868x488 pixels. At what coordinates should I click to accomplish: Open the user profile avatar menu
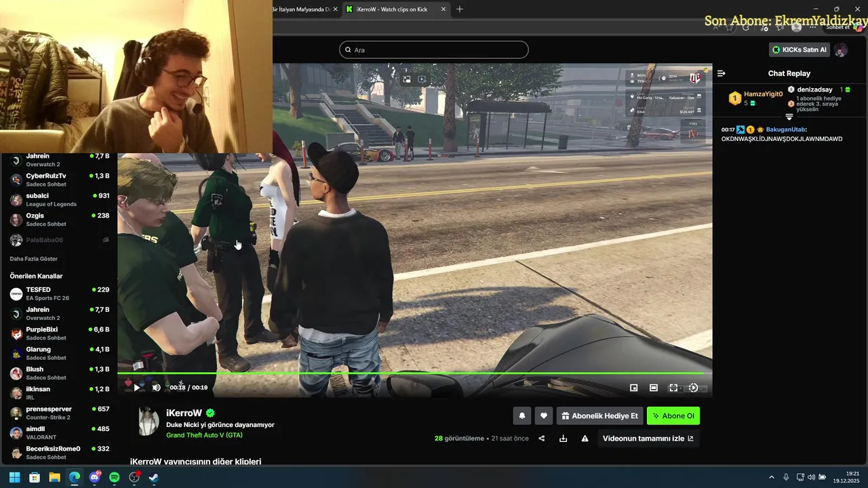(841, 50)
